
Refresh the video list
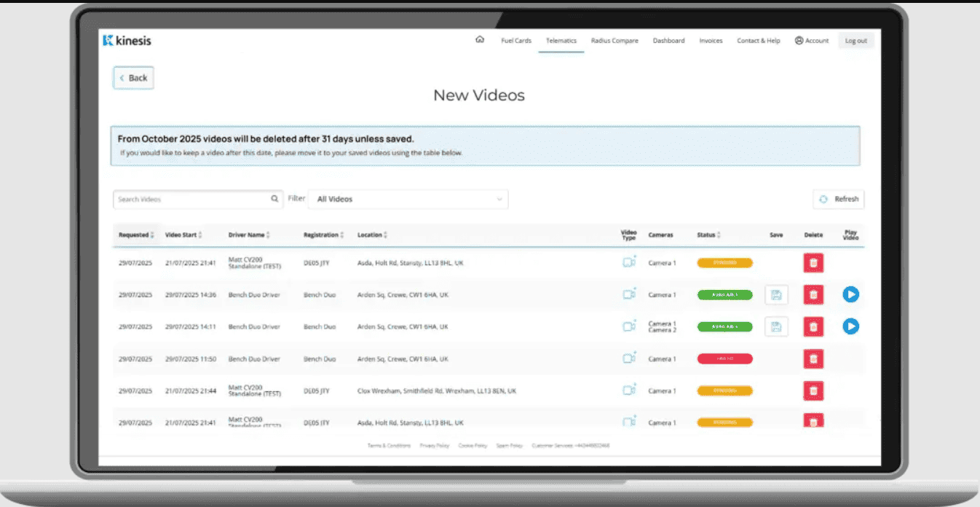click(x=839, y=199)
